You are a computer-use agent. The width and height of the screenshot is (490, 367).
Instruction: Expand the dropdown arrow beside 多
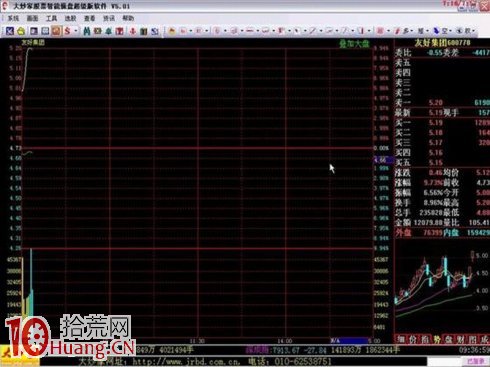(x=412, y=31)
